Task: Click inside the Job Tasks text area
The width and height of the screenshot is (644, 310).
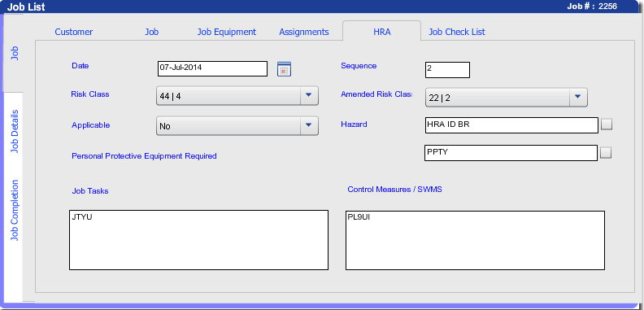Action: [198, 240]
